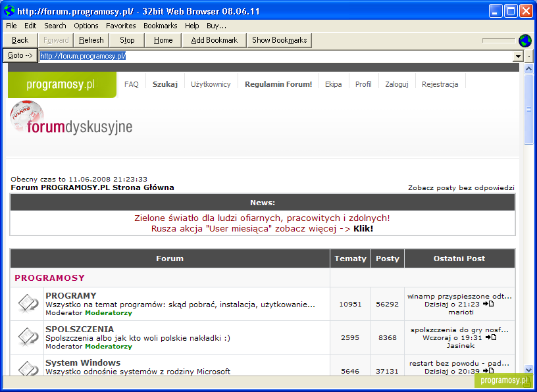
Task: Open the Profil link
Action: pyautogui.click(x=363, y=84)
